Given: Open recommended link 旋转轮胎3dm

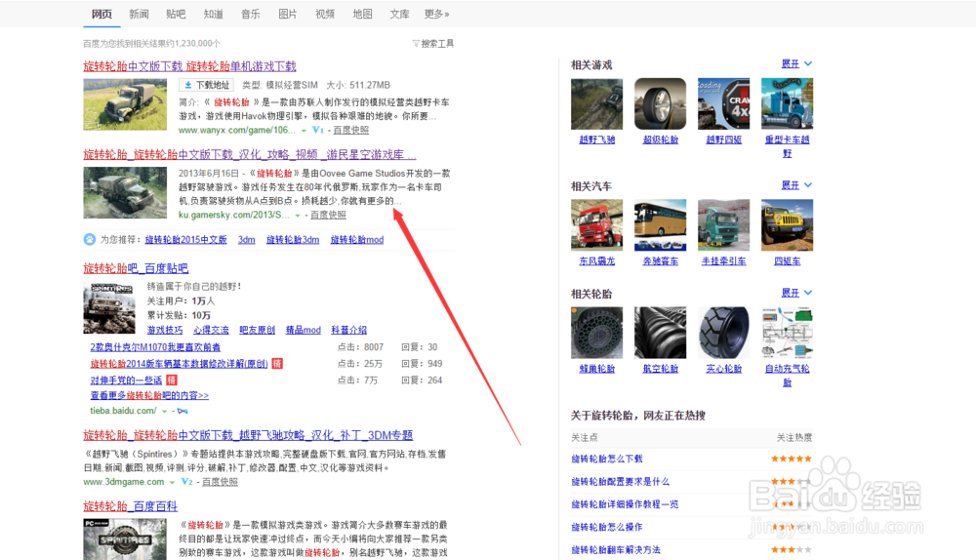Looking at the screenshot, I should [293, 240].
